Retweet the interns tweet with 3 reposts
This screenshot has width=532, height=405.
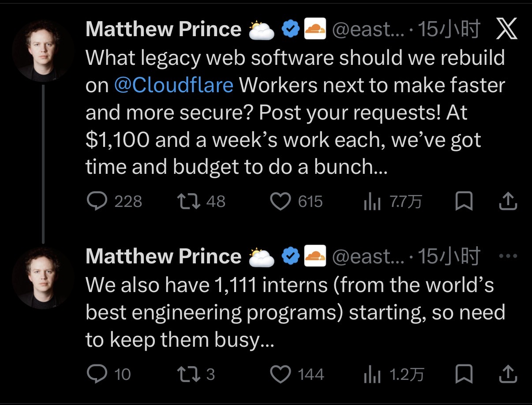click(x=187, y=374)
